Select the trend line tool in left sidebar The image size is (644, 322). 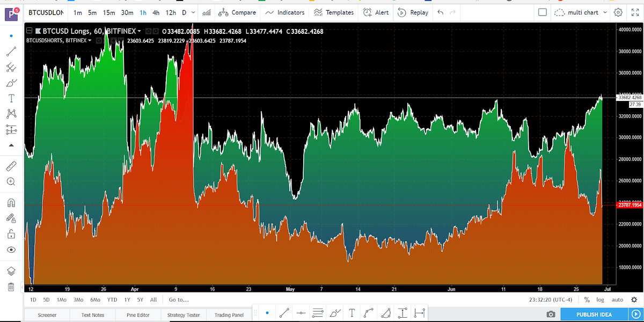click(11, 52)
